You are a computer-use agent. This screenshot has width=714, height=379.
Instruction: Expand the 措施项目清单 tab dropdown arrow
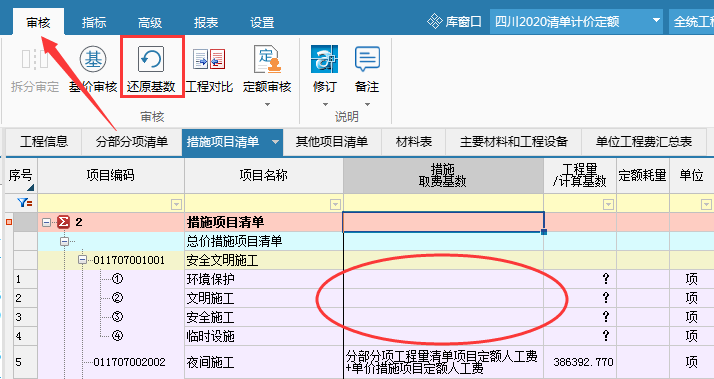pos(275,142)
